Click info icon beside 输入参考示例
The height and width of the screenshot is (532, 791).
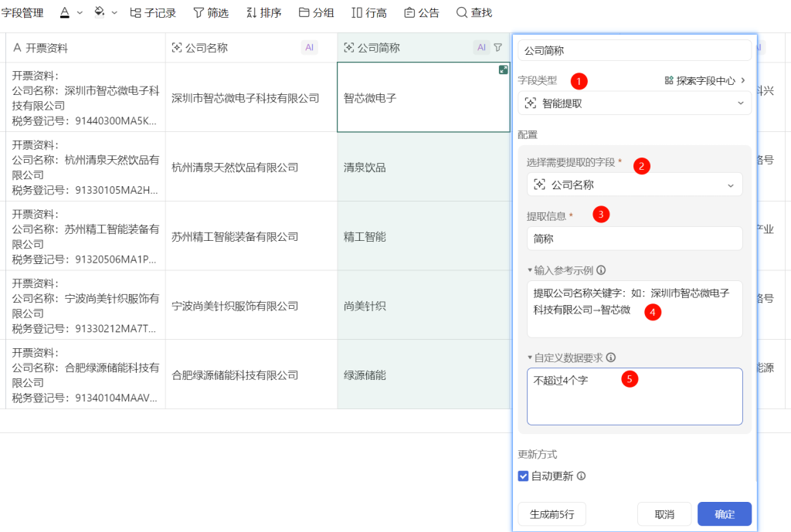[x=601, y=270]
